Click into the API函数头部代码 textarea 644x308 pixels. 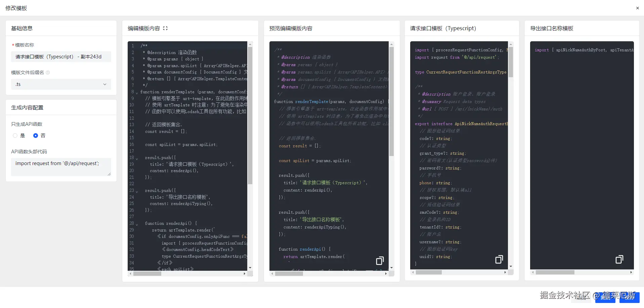pyautogui.click(x=61, y=167)
